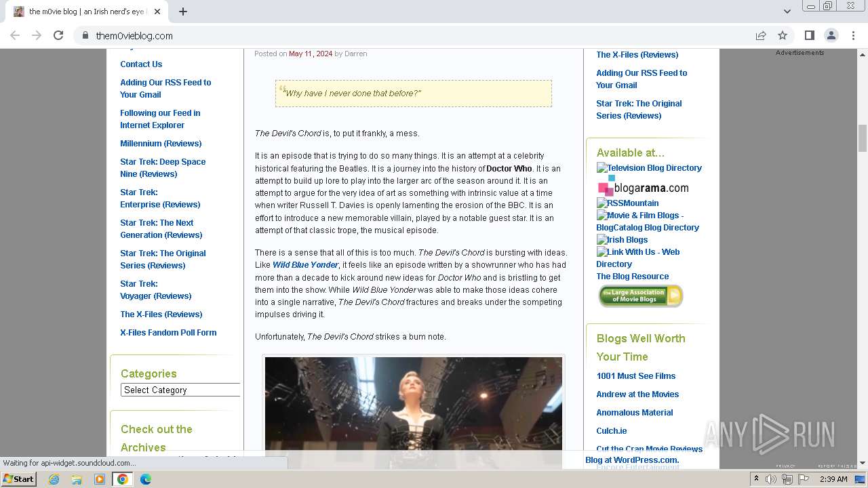
Task: Open Action Center flag tray icon
Action: point(804,479)
